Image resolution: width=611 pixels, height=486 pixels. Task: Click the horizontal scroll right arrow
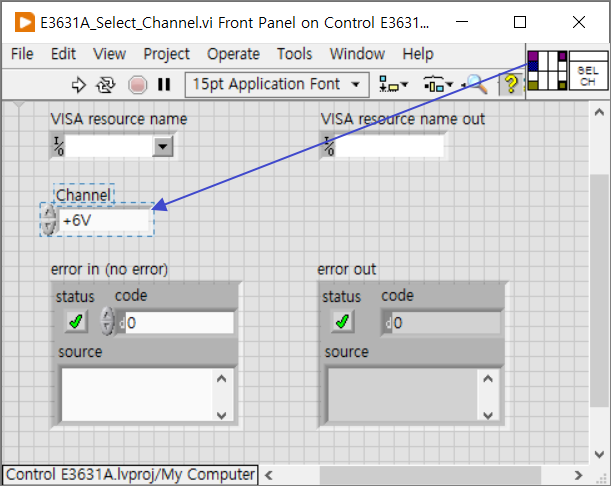pyautogui.click(x=578, y=475)
